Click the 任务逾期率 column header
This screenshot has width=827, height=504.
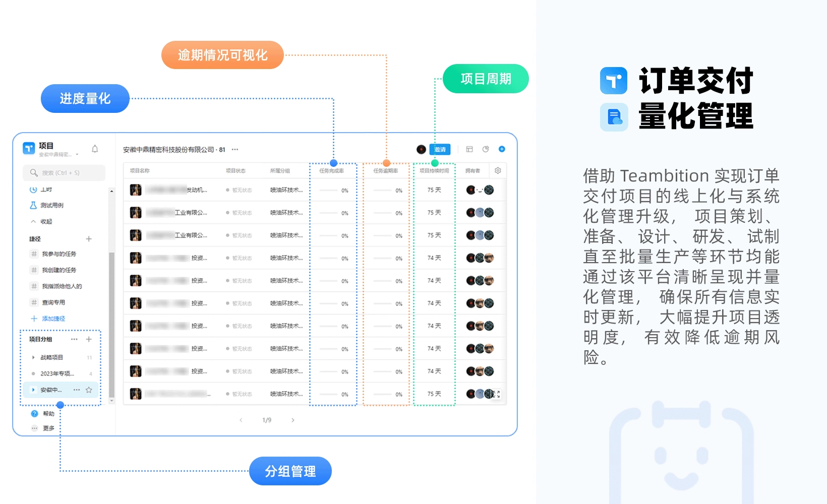coord(386,171)
